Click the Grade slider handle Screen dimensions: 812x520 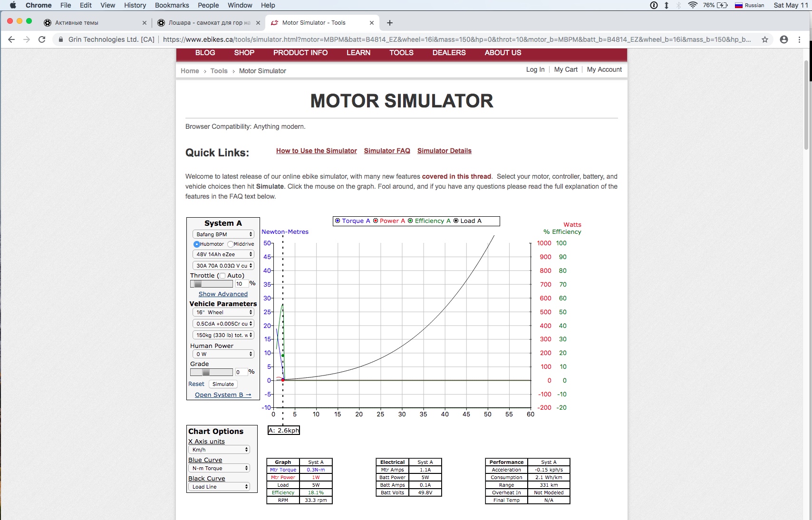(x=205, y=372)
